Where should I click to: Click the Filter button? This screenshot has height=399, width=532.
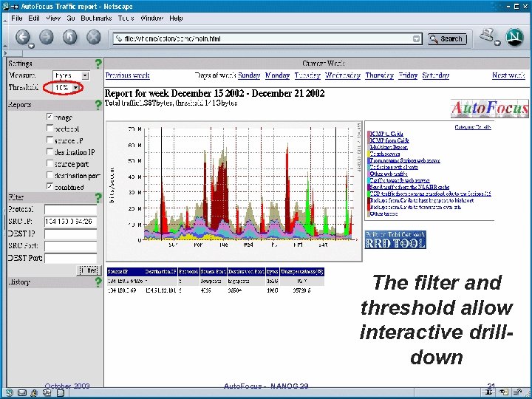89,270
